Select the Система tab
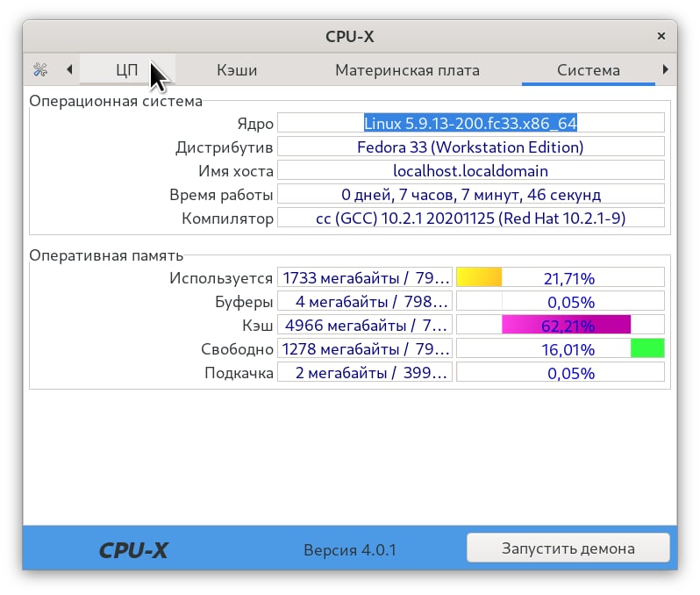Image resolution: width=700 pixels, height=595 pixels. coord(588,69)
